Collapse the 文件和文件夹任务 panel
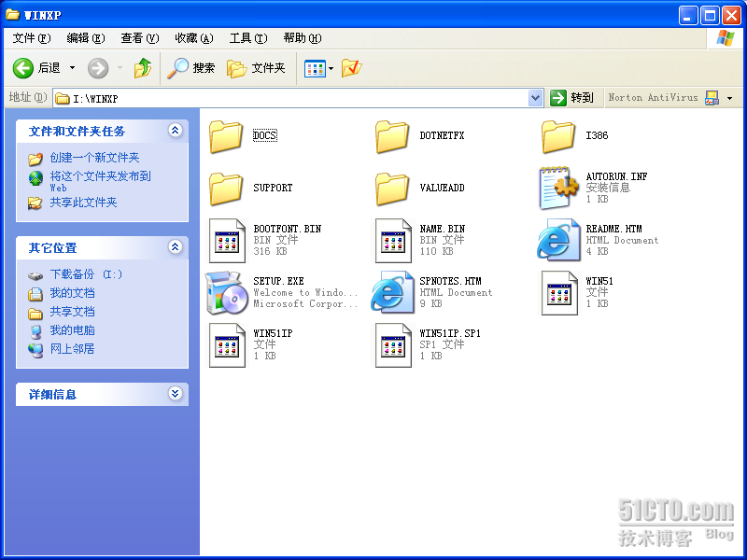Viewport: 747px width, 560px height. tap(176, 130)
